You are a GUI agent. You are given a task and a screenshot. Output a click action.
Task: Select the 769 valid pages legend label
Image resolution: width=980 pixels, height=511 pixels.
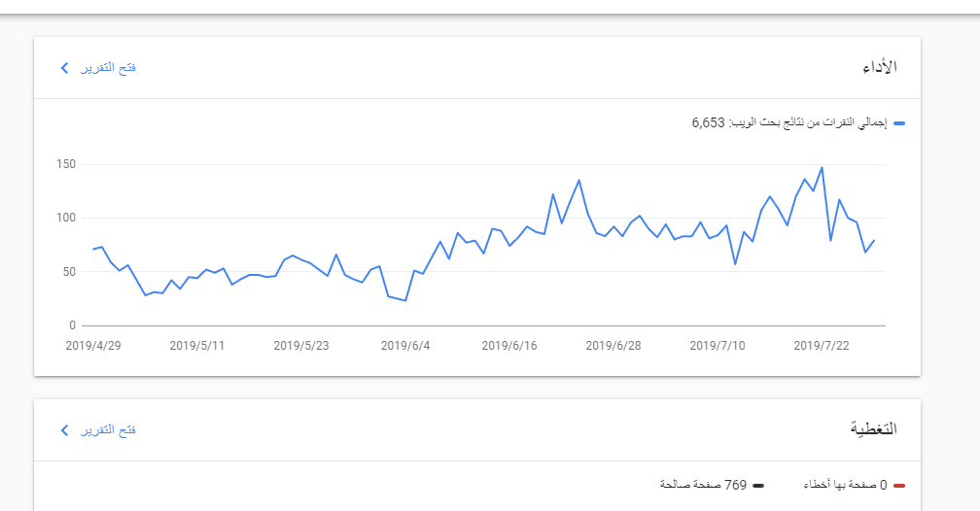(704, 485)
